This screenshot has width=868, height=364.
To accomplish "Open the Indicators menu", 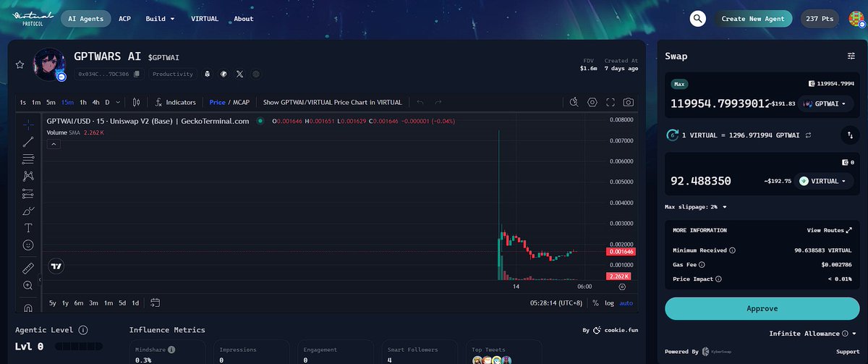I will click(x=174, y=102).
